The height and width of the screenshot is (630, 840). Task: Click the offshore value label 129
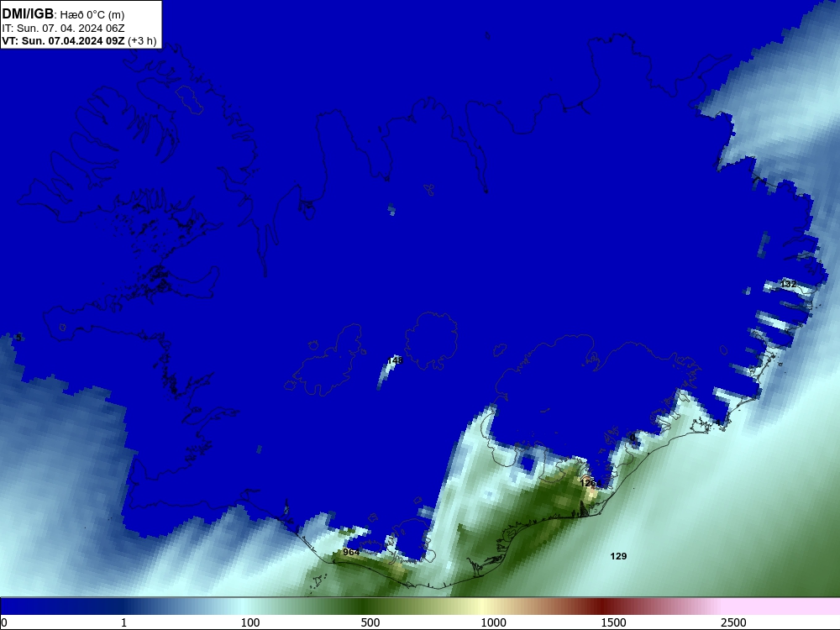point(618,556)
